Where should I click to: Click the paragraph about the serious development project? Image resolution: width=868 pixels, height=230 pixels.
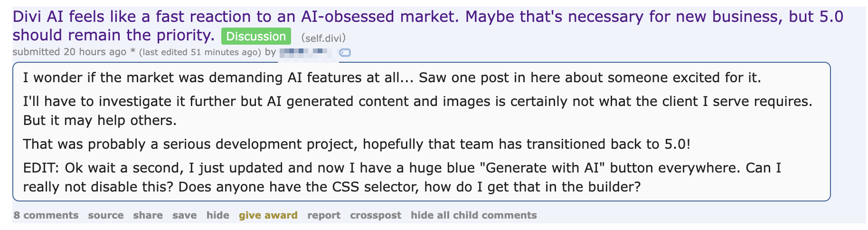pyautogui.click(x=357, y=144)
